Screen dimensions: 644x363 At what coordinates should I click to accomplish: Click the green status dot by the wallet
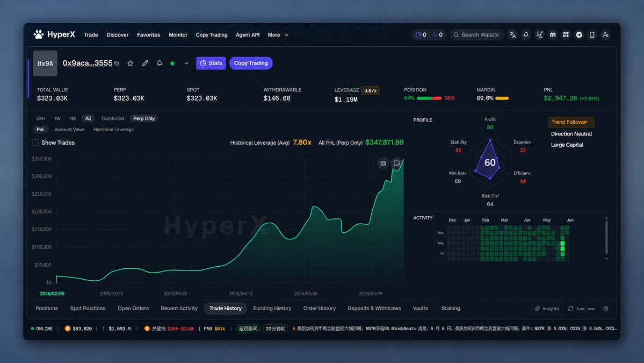(x=172, y=63)
